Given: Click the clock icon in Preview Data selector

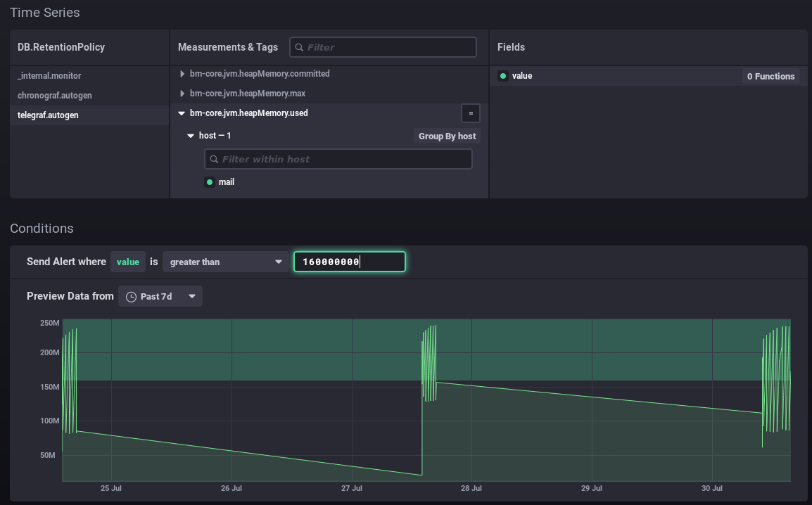Looking at the screenshot, I should point(131,297).
